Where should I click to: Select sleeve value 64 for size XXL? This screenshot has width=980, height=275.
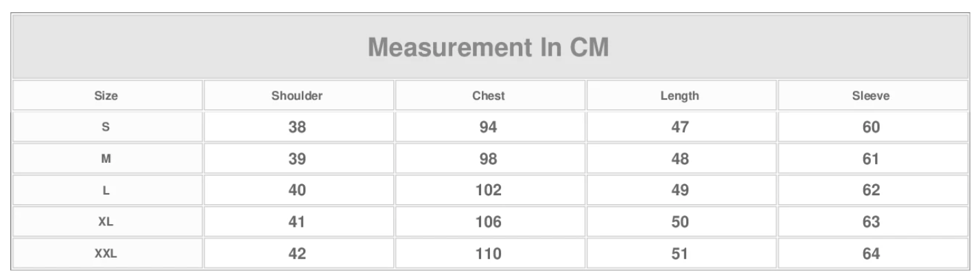point(871,254)
